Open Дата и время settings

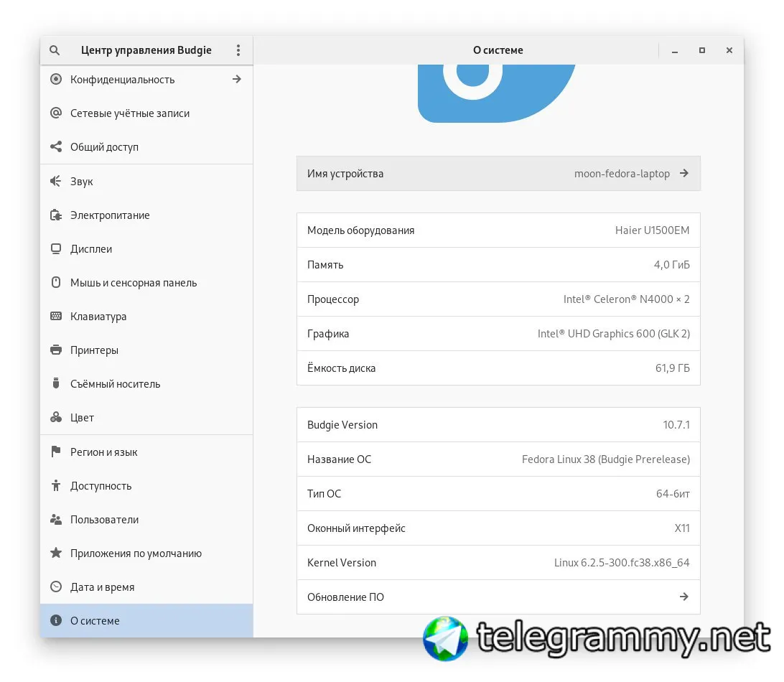(x=146, y=587)
